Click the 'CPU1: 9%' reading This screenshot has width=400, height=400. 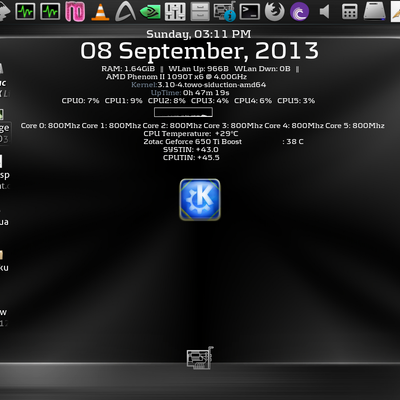[124, 101]
